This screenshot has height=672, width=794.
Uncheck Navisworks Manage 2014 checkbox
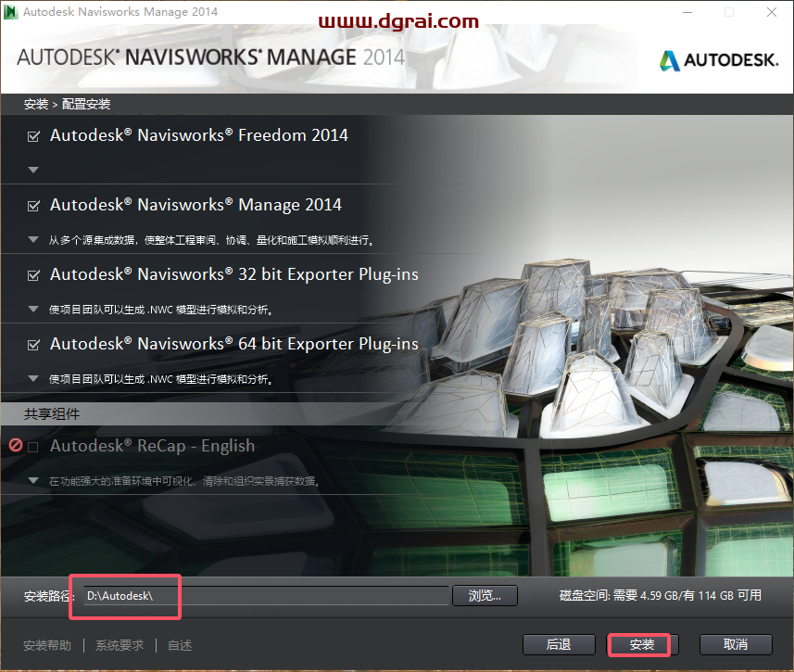click(x=33, y=206)
